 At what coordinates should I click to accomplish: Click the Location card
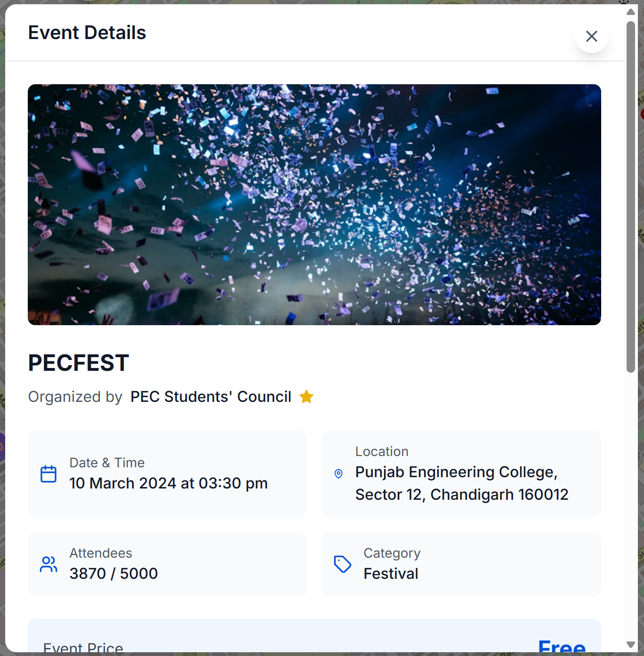[461, 474]
